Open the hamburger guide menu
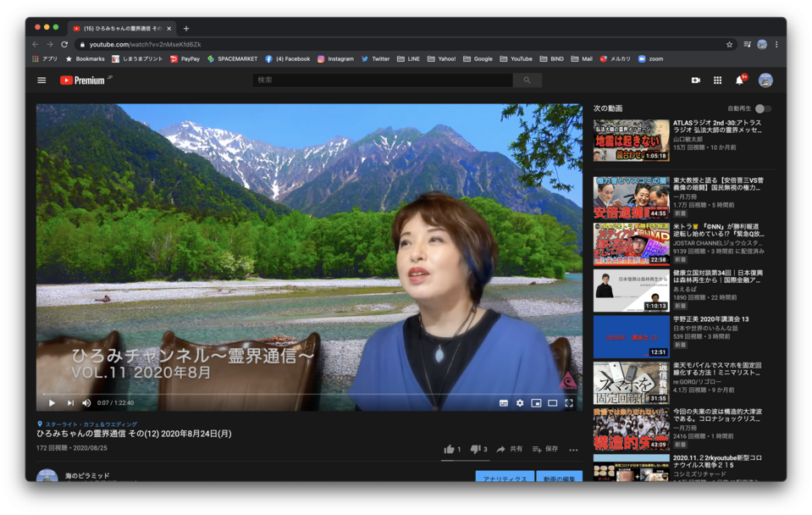Viewport: 812px width, 515px height. click(x=41, y=80)
